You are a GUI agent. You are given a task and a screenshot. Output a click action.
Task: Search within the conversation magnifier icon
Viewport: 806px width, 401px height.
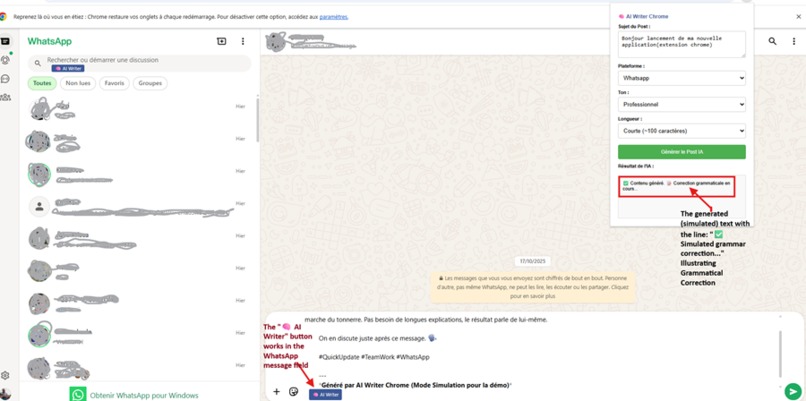pyautogui.click(x=772, y=41)
